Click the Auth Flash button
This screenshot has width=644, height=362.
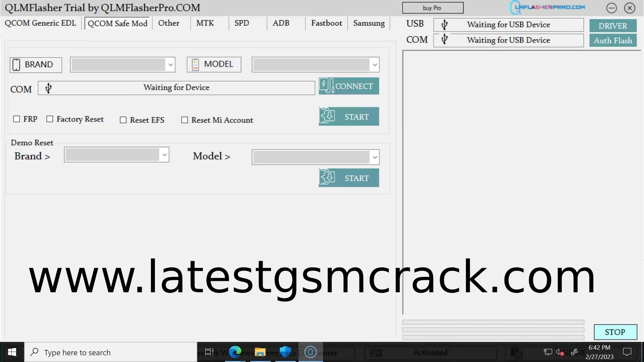pyautogui.click(x=612, y=41)
